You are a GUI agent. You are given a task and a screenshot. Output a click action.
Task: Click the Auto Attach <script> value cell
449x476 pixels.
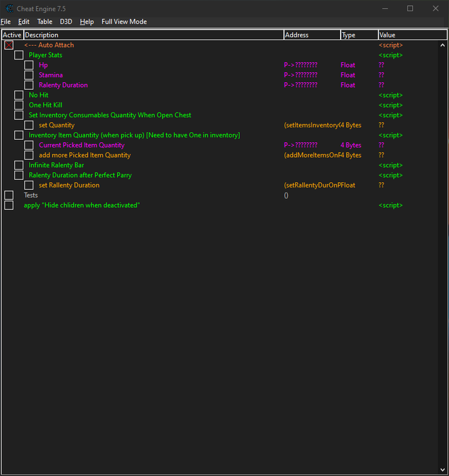(391, 45)
